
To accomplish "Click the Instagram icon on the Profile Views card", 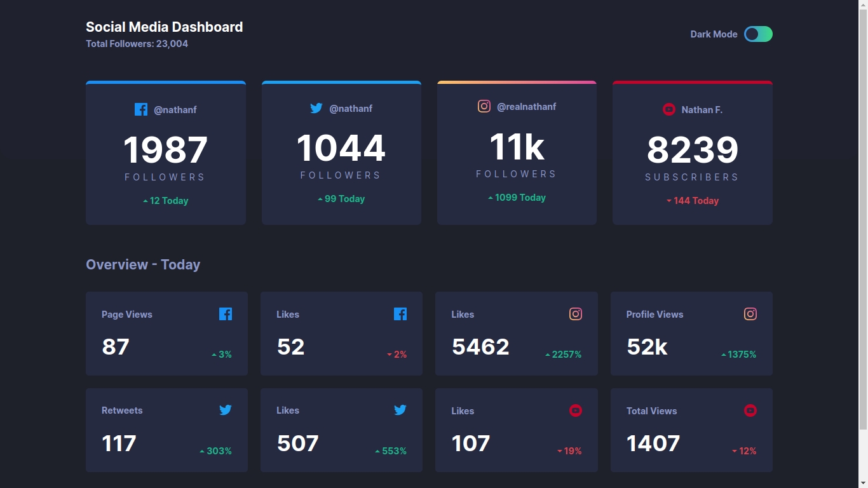I will pyautogui.click(x=750, y=313).
